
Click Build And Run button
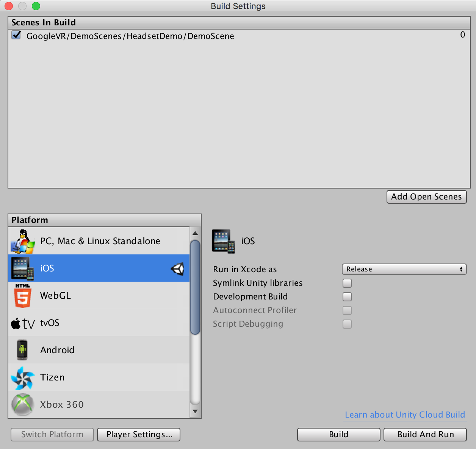tap(425, 435)
